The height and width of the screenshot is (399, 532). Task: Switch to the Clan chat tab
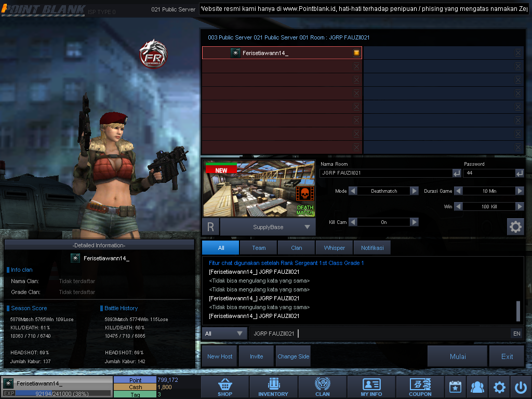[297, 248]
